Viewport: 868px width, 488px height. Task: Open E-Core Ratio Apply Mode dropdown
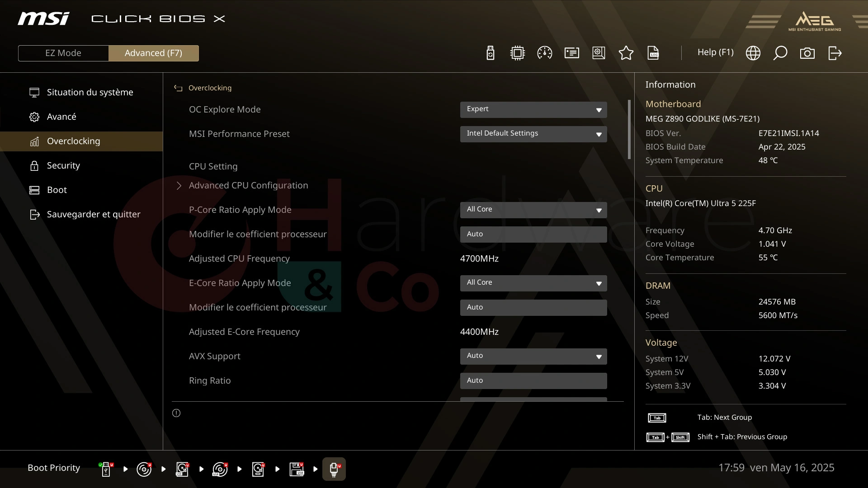533,283
